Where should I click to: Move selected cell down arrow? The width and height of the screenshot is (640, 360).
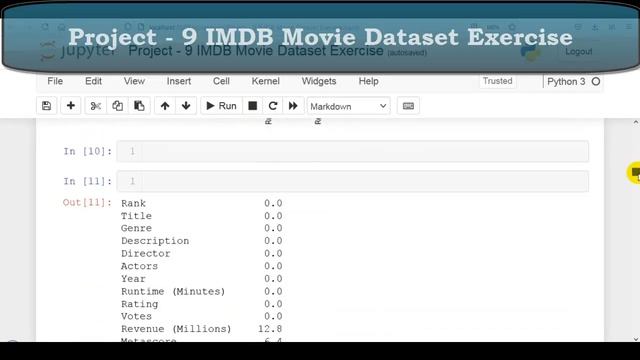pos(186,106)
